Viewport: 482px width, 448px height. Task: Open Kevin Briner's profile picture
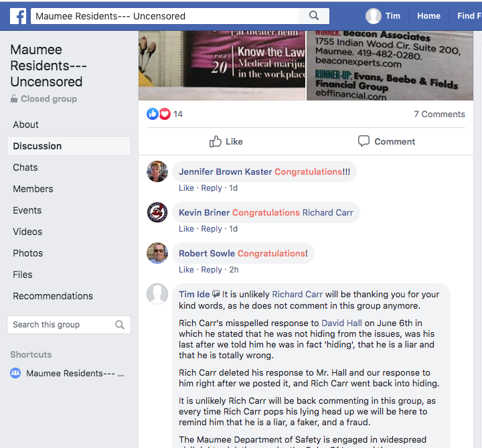157,212
